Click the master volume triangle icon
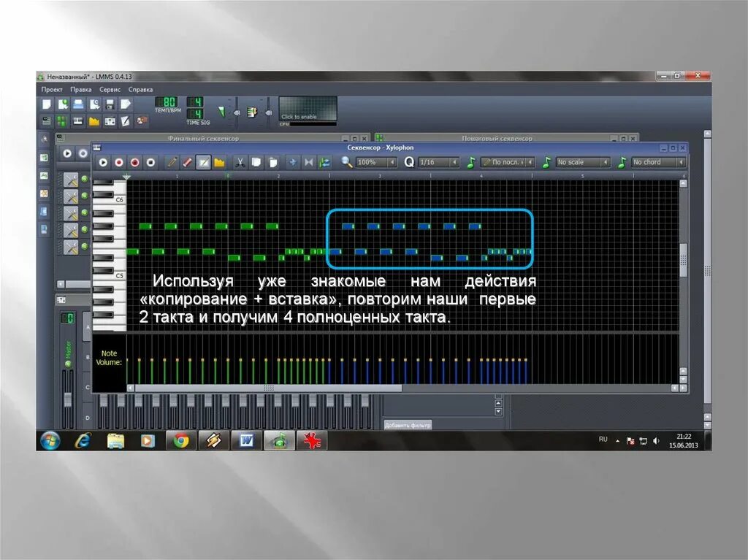Screen dimensions: 748x560 click(221, 111)
